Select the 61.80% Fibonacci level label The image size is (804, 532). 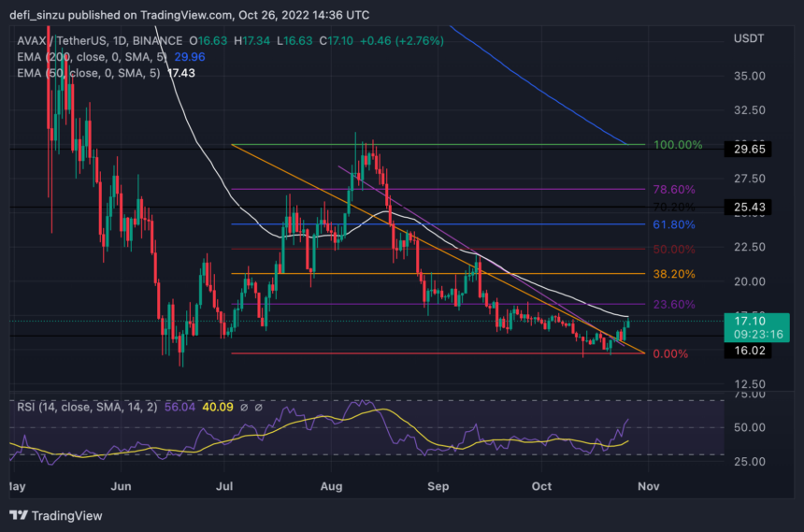674,224
